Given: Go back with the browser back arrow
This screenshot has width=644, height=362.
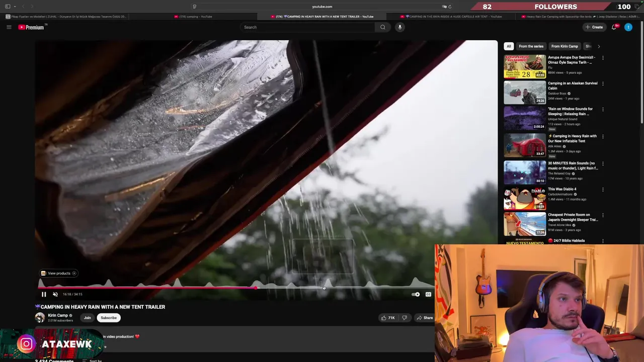Looking at the screenshot, I should [23, 7].
